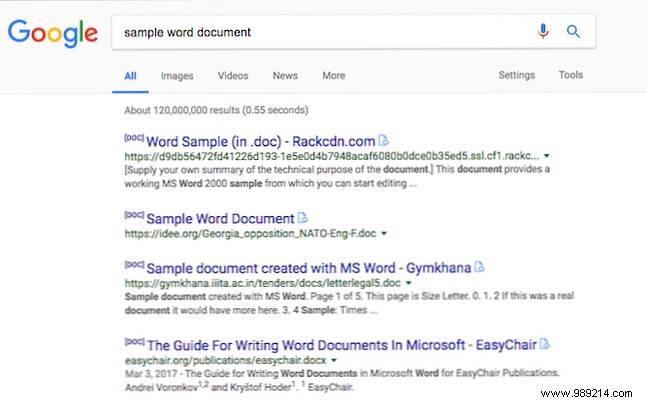The width and height of the screenshot is (647, 402).
Task: Open The Guide For Writing Word Documents link
Action: pyautogui.click(x=342, y=345)
